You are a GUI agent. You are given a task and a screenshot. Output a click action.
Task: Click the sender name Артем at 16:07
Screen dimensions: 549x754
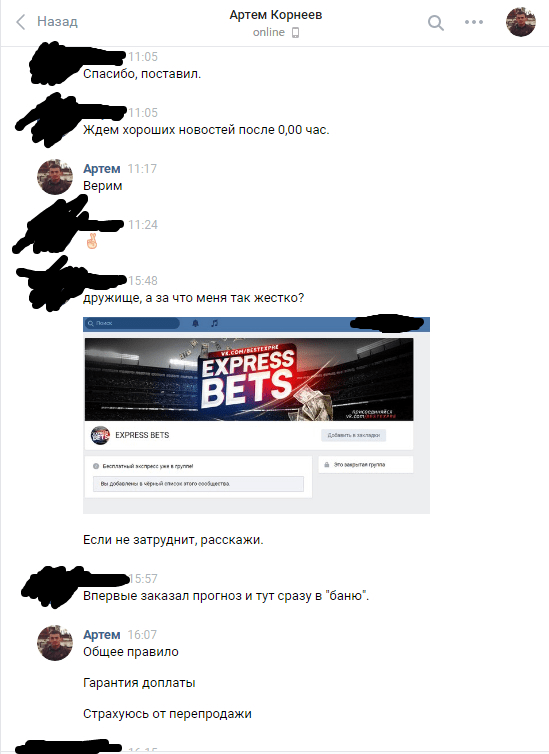coord(101,635)
